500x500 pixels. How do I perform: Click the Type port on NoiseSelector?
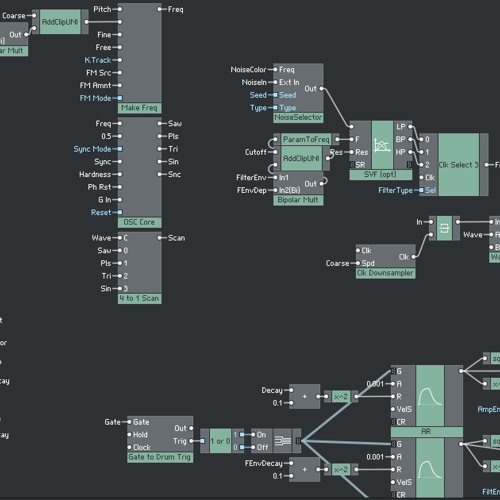point(275,108)
